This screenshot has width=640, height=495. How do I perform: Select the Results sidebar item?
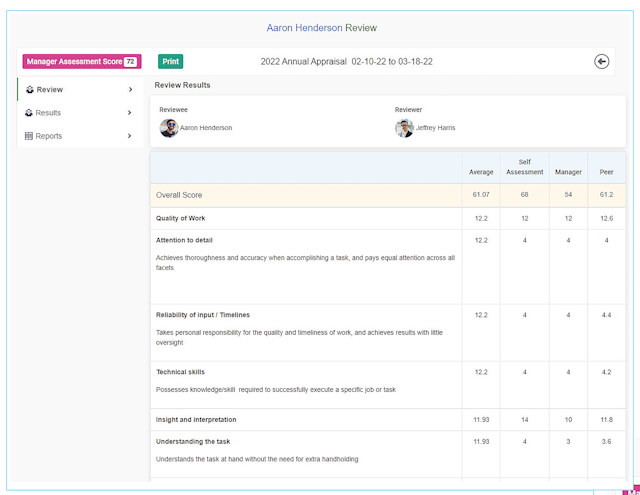pyautogui.click(x=80, y=113)
